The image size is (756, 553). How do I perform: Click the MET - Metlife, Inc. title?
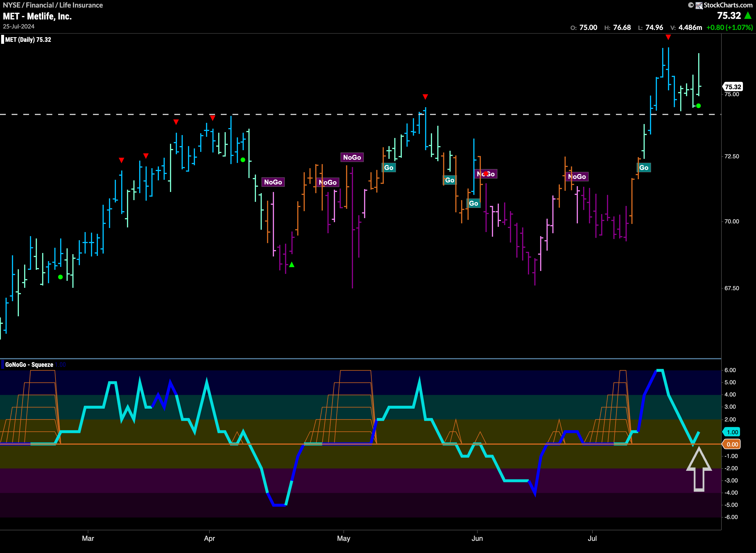click(37, 16)
